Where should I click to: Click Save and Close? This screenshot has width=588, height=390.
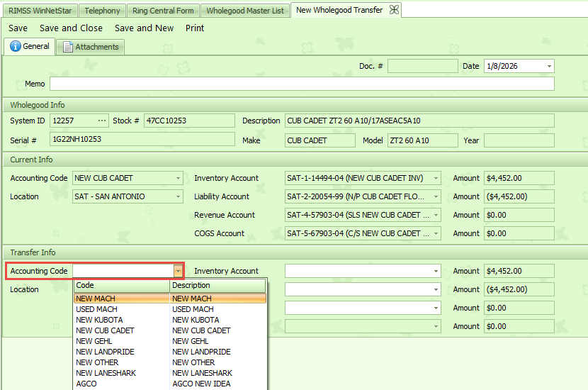[71, 28]
